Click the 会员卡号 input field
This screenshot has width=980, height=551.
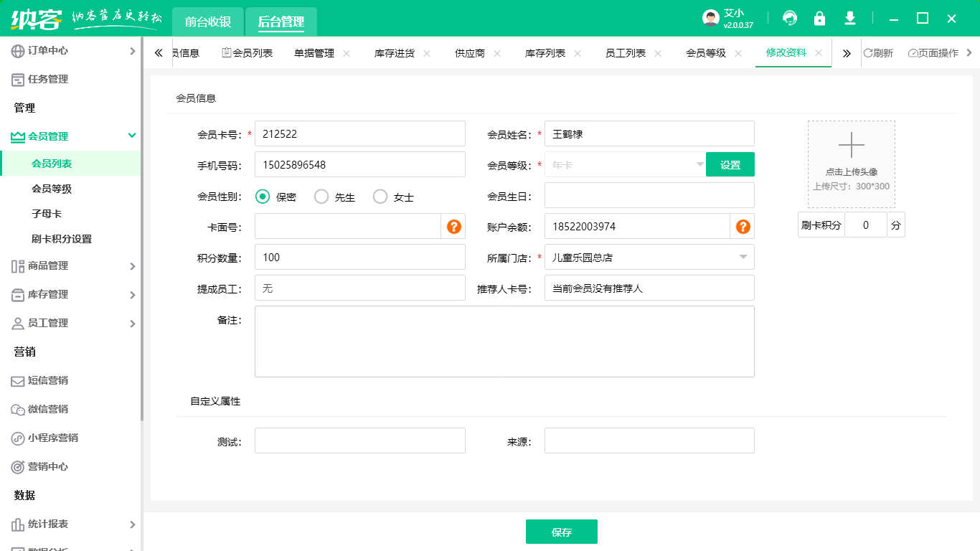click(360, 133)
